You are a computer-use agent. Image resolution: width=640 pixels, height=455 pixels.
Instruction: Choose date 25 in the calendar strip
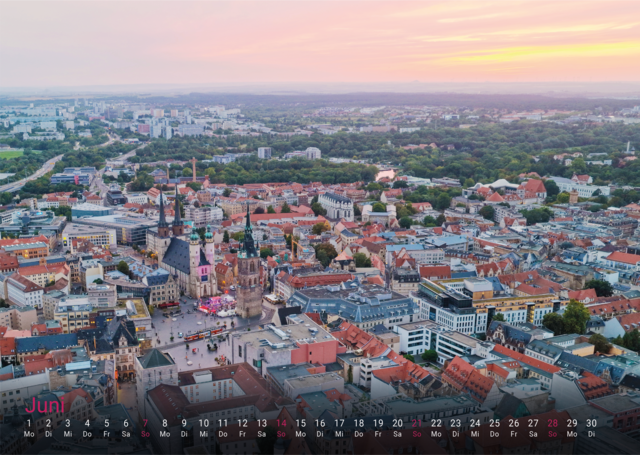pos(494,423)
